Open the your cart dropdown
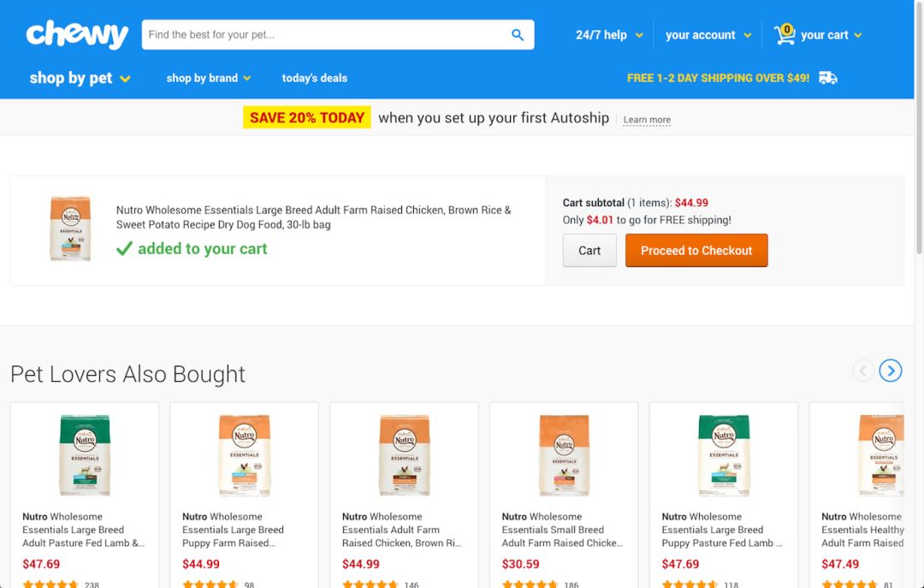This screenshot has height=588, width=924. tap(832, 35)
